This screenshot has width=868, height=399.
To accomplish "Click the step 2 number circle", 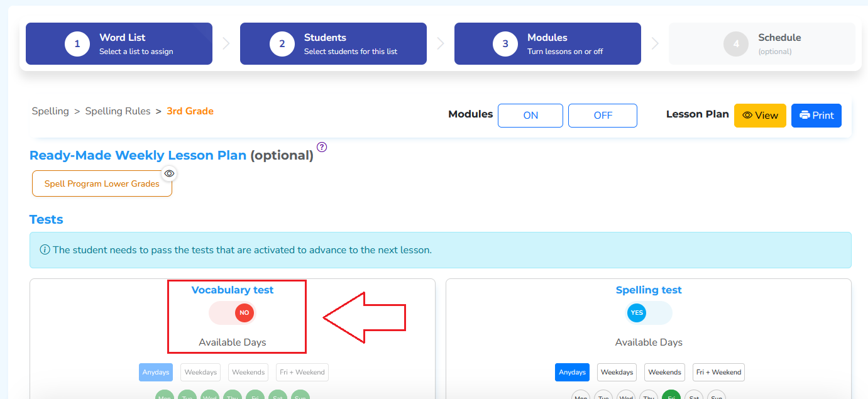I will pyautogui.click(x=282, y=44).
